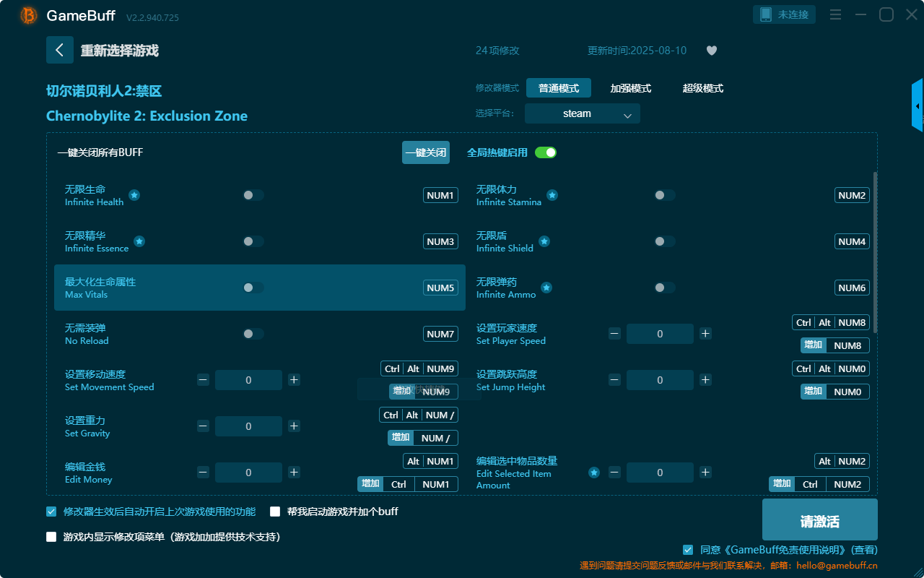Toggle Infinite Essence switch

coord(253,241)
